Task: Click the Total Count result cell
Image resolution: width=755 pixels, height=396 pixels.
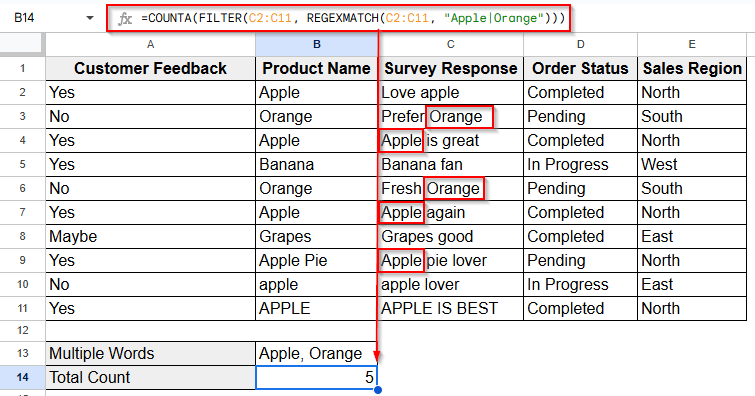Action: coord(317,377)
